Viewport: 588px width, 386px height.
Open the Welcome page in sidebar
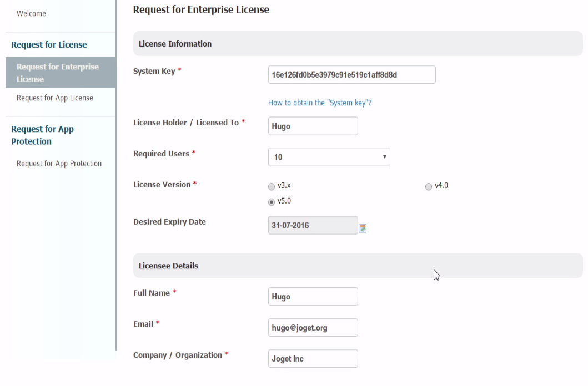click(31, 13)
